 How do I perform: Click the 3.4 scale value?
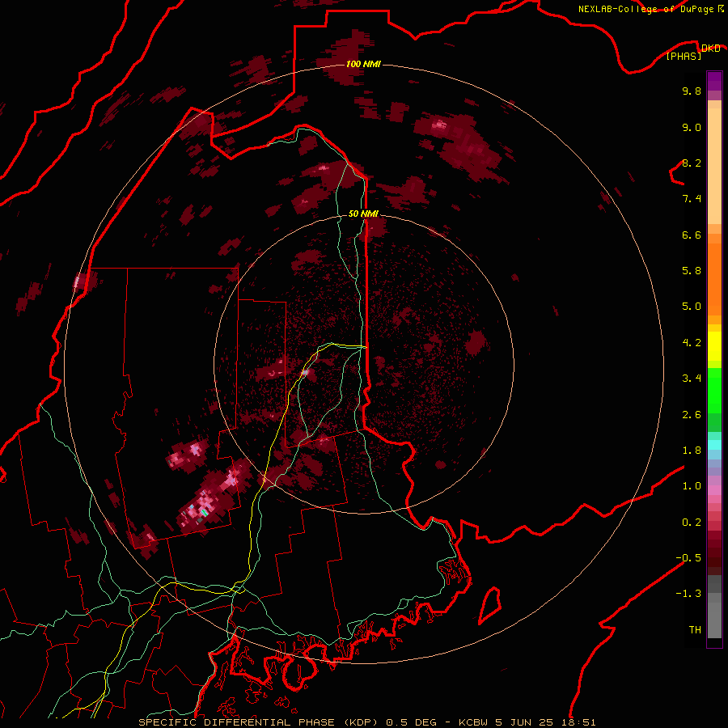[x=692, y=379]
